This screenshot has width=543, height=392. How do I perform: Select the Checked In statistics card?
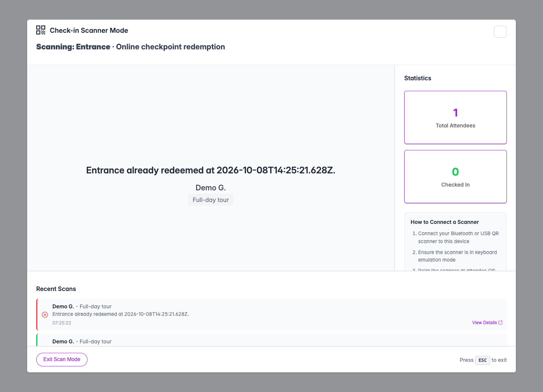point(456,176)
